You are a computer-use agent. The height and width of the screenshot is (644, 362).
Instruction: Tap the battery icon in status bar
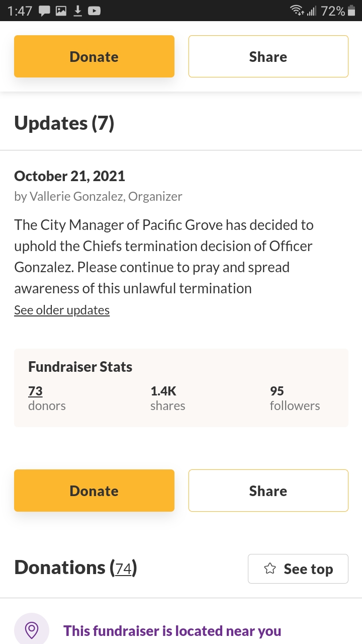pyautogui.click(x=351, y=11)
